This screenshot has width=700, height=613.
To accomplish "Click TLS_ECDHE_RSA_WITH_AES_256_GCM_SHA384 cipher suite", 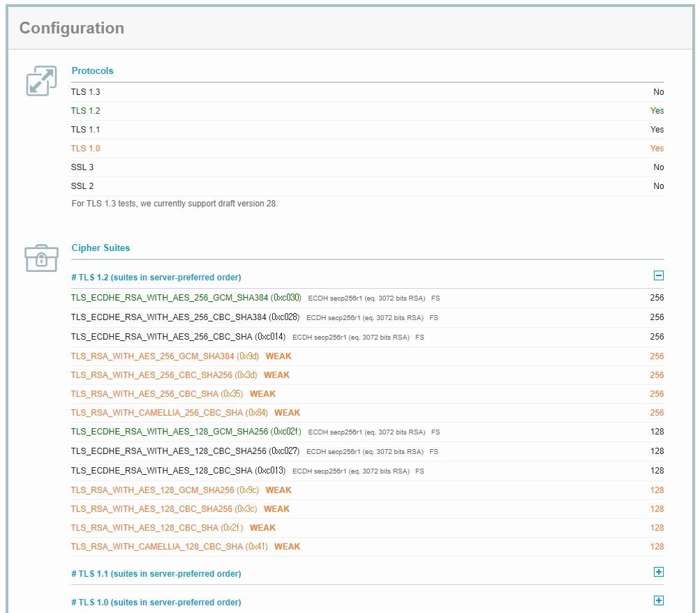I will click(x=170, y=298).
